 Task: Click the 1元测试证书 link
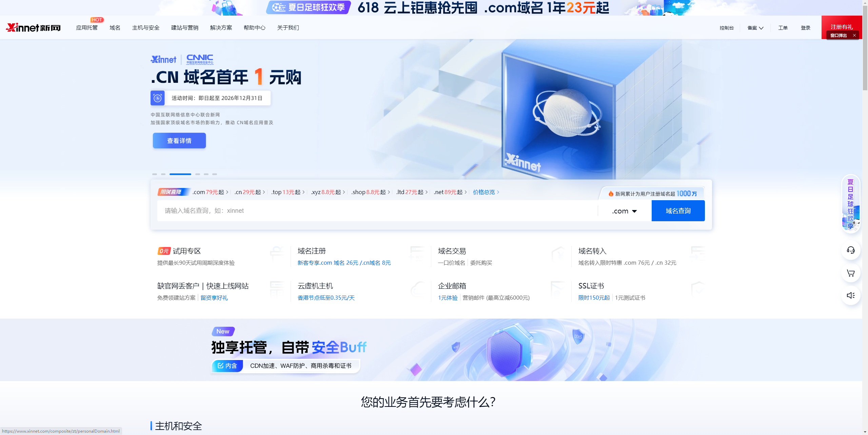[630, 298]
